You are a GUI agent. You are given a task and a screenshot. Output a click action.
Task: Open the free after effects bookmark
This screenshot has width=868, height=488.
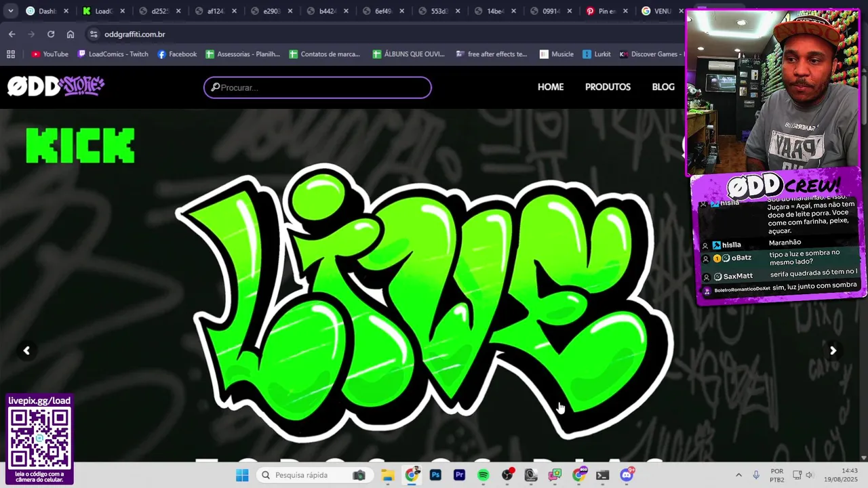(x=491, y=54)
